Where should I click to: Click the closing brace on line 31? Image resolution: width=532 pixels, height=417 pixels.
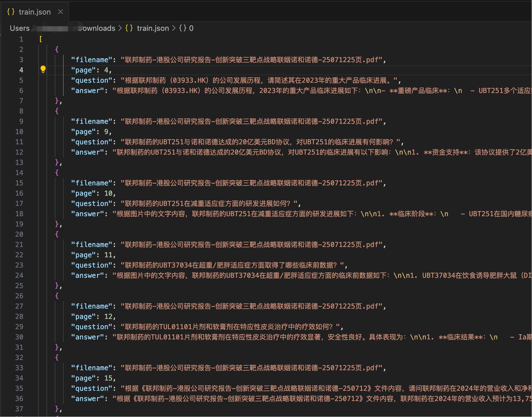(57, 347)
